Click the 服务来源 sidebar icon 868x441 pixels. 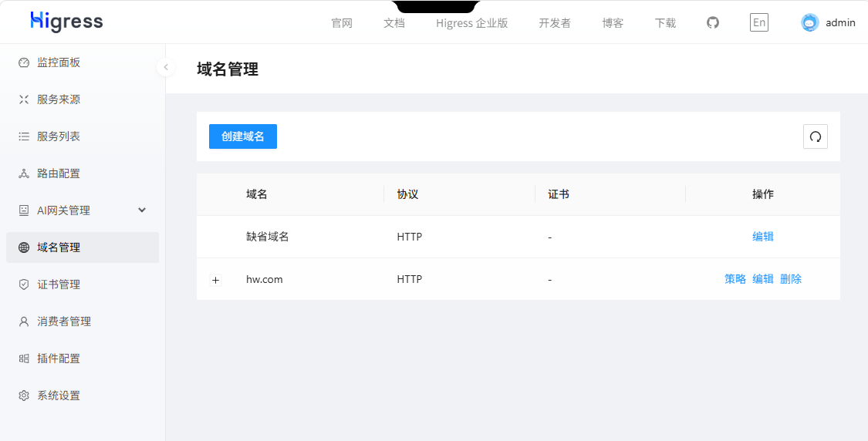click(24, 99)
